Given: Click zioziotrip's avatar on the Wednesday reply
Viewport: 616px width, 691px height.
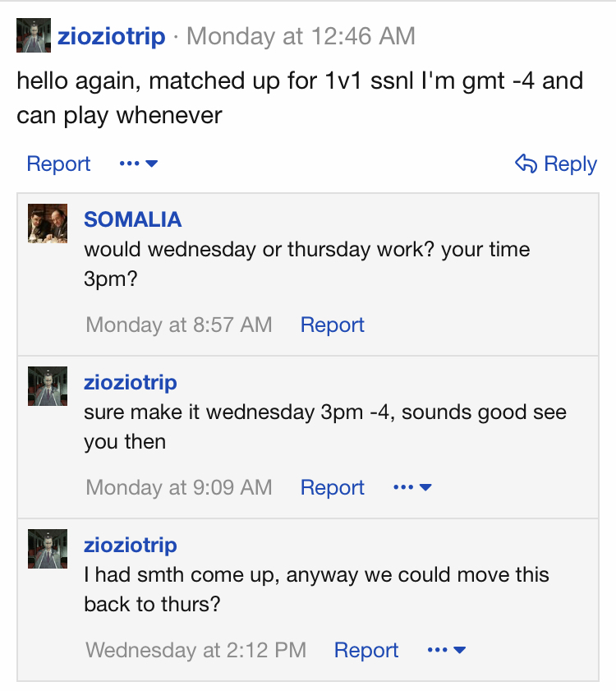Looking at the screenshot, I should coord(48,548).
